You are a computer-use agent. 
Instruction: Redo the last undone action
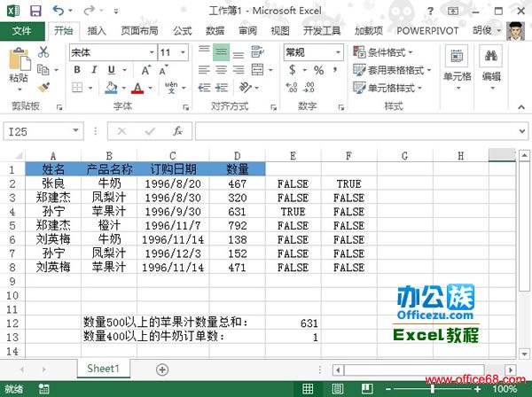coord(90,11)
